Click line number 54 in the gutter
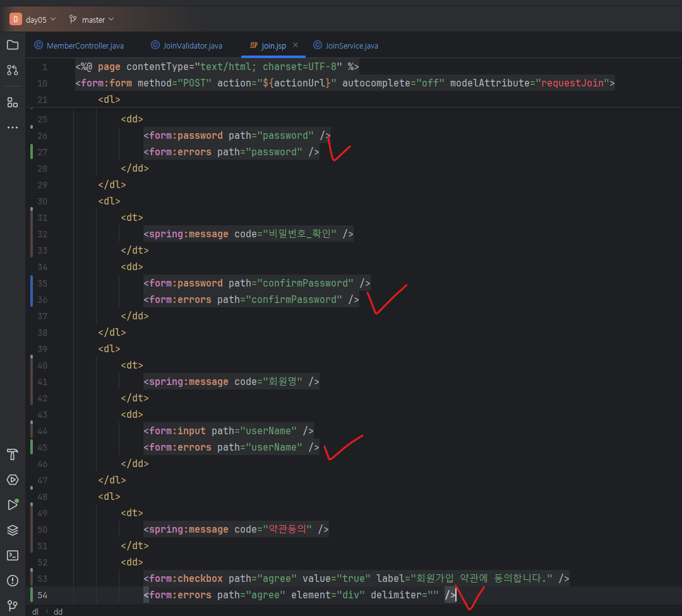682x616 pixels. (42, 595)
